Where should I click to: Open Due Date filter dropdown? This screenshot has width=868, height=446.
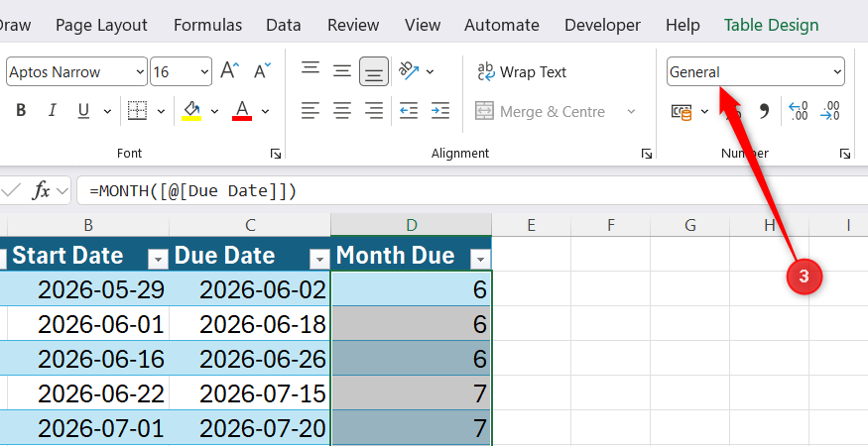(x=319, y=259)
